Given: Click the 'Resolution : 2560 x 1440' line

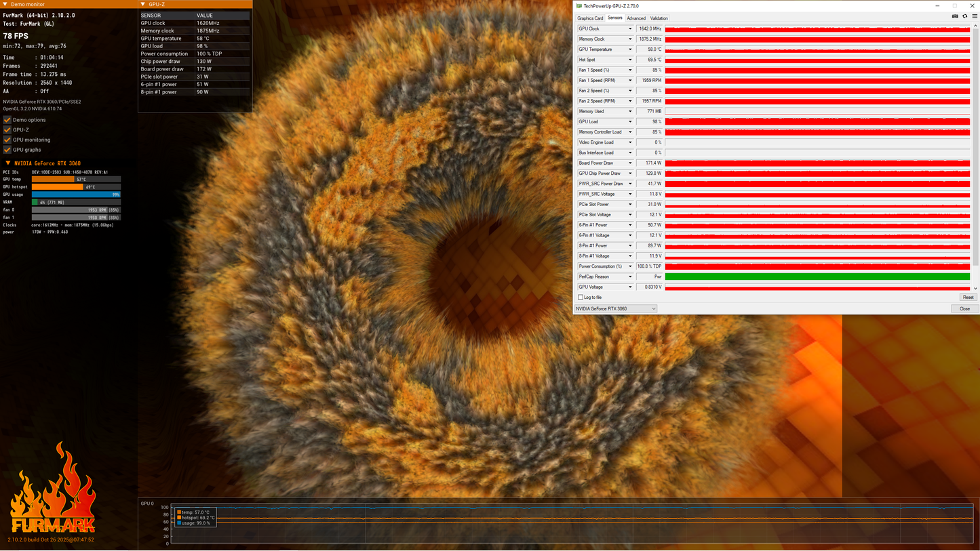Looking at the screenshot, I should pyautogui.click(x=37, y=83).
